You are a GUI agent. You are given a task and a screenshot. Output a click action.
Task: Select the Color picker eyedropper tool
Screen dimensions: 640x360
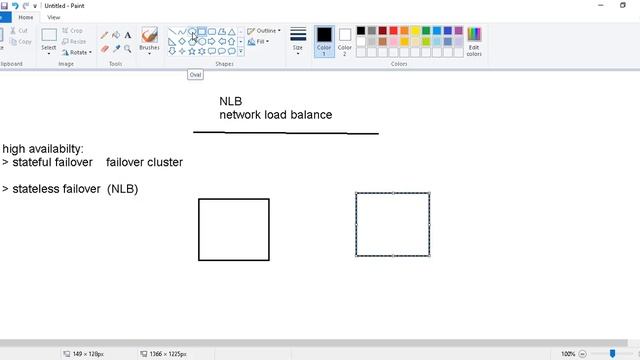[117, 49]
